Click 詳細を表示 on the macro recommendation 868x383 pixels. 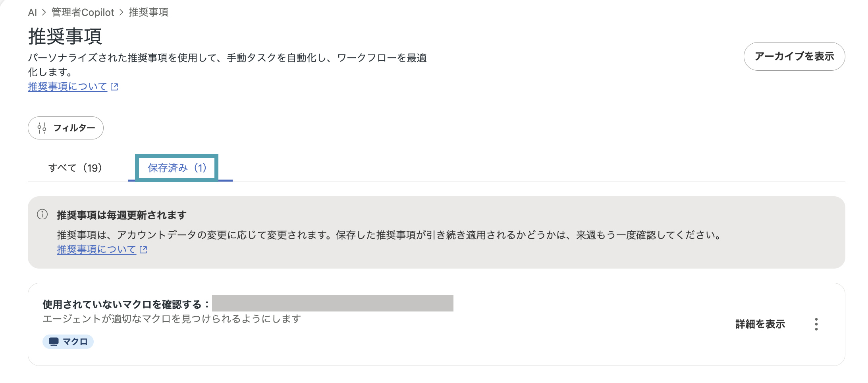tap(760, 324)
